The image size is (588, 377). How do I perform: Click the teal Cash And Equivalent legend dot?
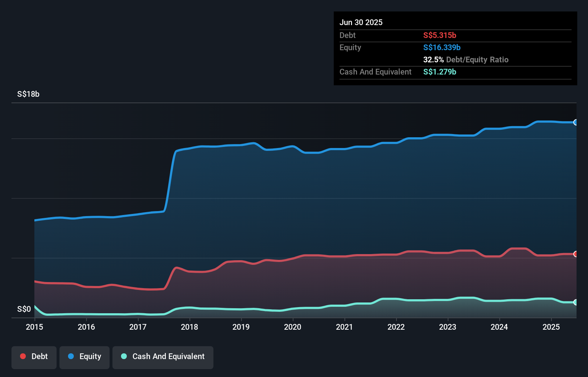[124, 356]
